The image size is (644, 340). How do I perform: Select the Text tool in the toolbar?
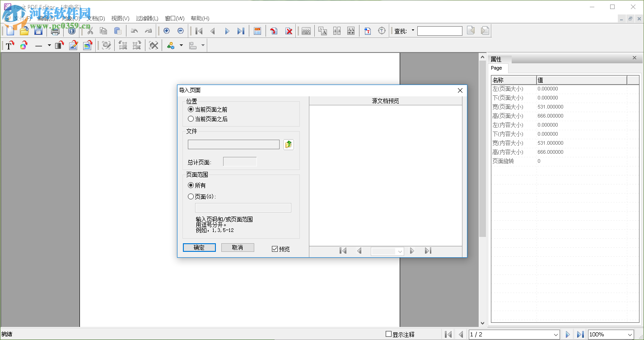9,45
